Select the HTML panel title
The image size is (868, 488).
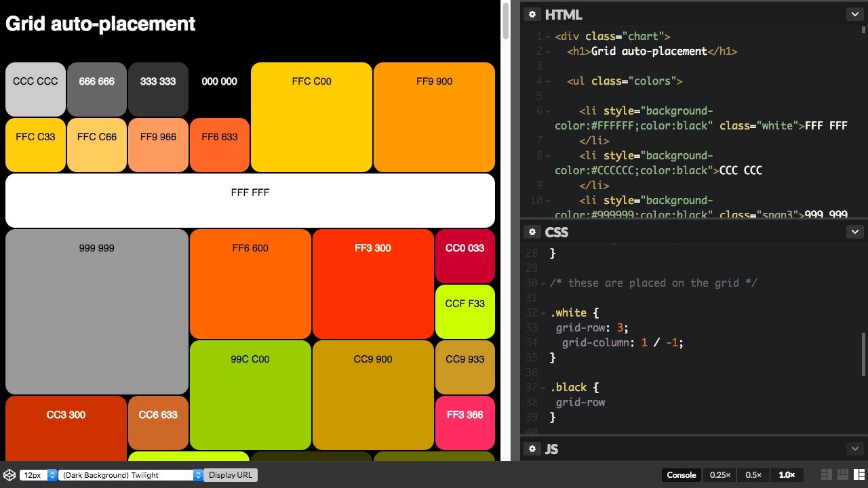[x=564, y=14]
